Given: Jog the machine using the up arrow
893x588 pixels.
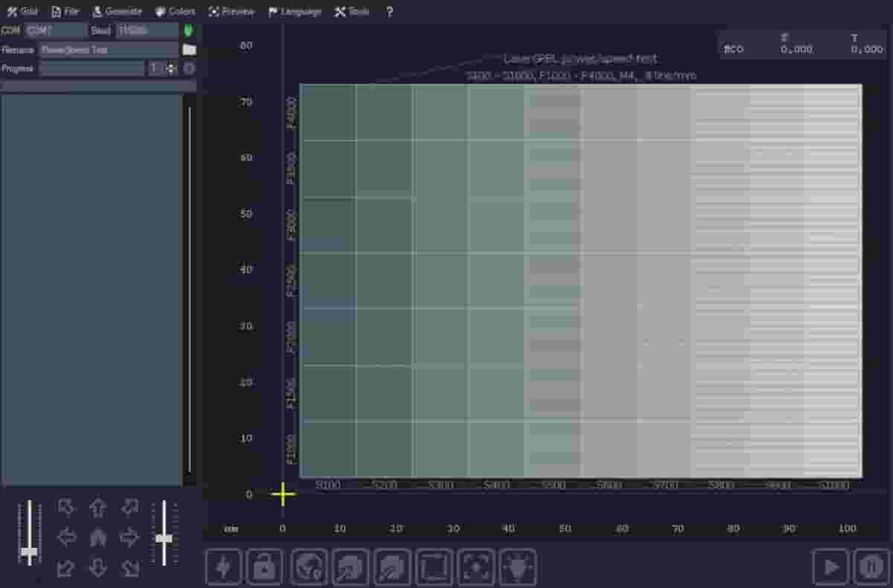Looking at the screenshot, I should click(97, 508).
